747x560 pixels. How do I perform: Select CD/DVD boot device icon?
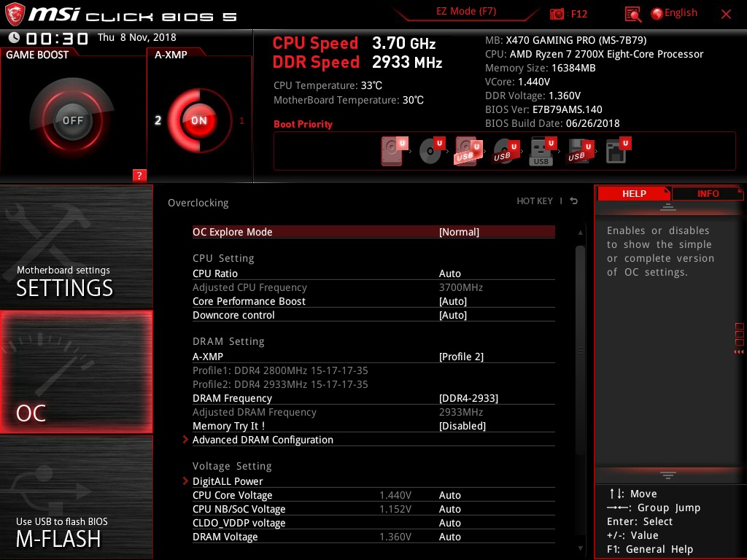432,151
